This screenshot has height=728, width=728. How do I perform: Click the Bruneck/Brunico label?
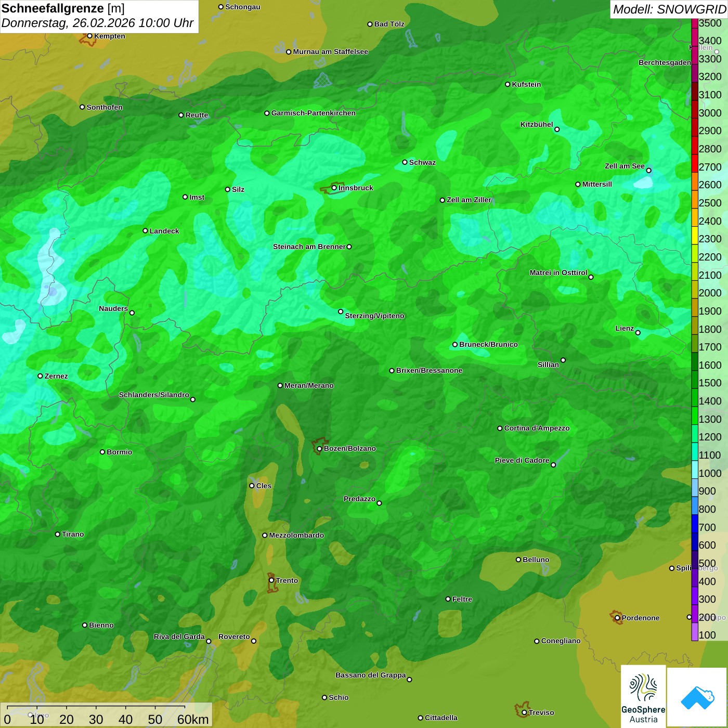coord(488,344)
